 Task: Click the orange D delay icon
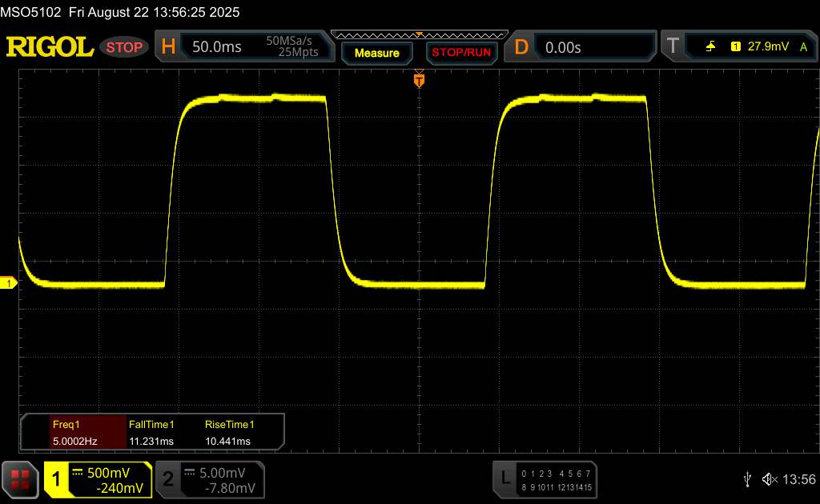click(x=521, y=47)
